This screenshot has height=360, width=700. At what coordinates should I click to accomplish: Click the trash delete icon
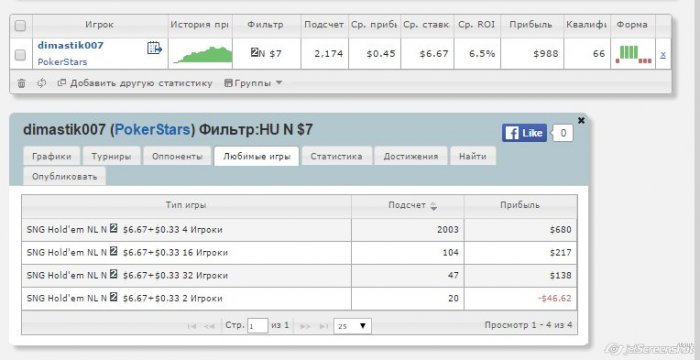pos(21,83)
